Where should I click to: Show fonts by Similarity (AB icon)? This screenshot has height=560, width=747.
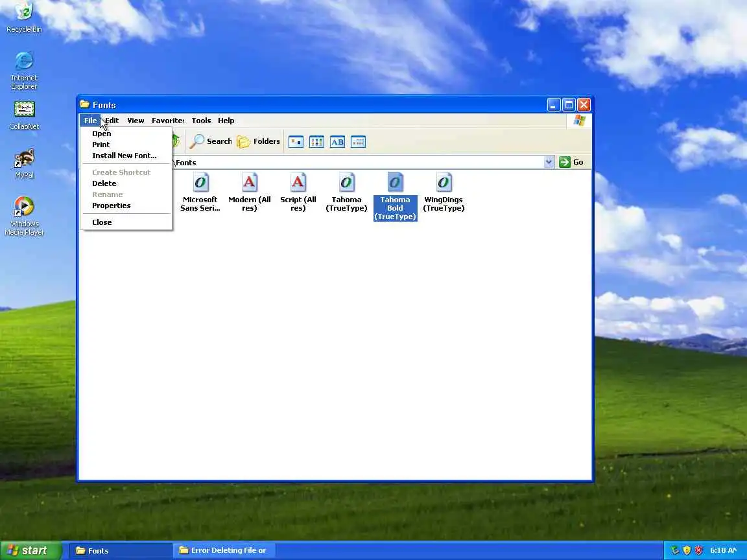[x=337, y=142]
